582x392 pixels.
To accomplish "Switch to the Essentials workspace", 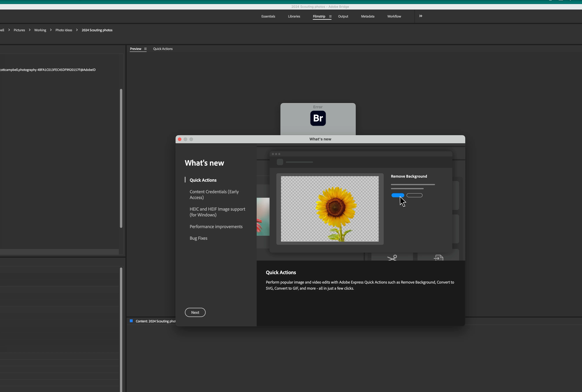I will point(268,17).
